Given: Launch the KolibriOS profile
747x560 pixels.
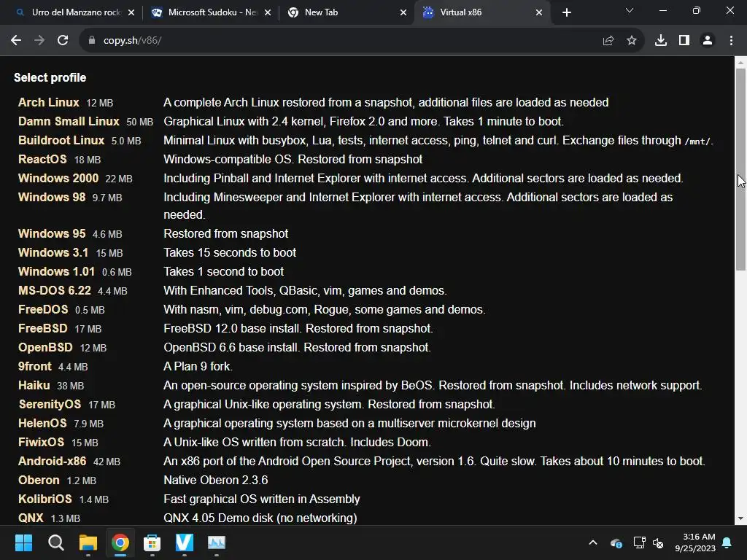Looking at the screenshot, I should [x=44, y=499].
